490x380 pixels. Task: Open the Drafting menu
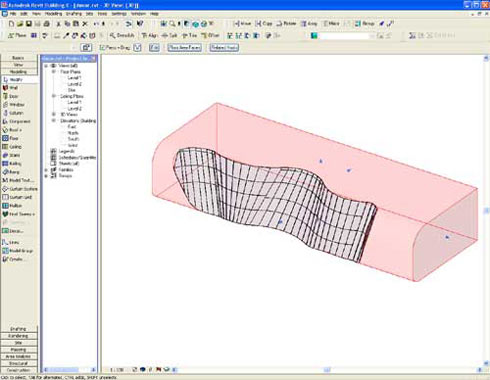(74, 14)
